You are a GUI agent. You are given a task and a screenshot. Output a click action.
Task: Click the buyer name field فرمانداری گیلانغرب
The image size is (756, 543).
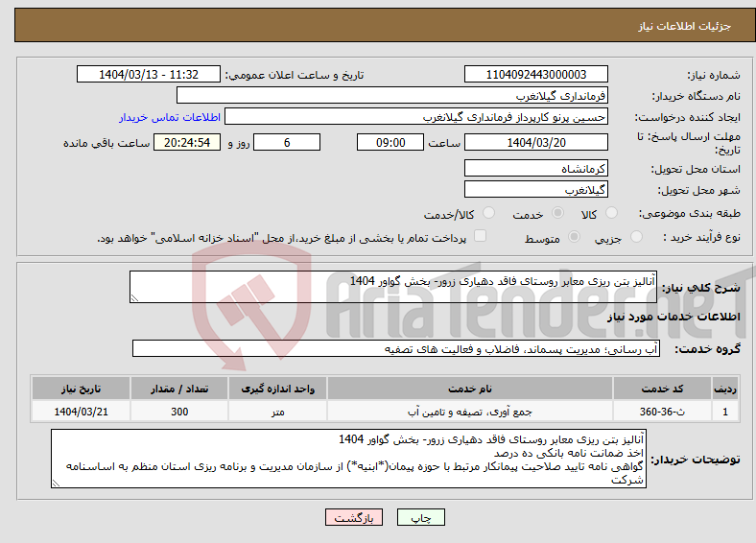pos(392,96)
